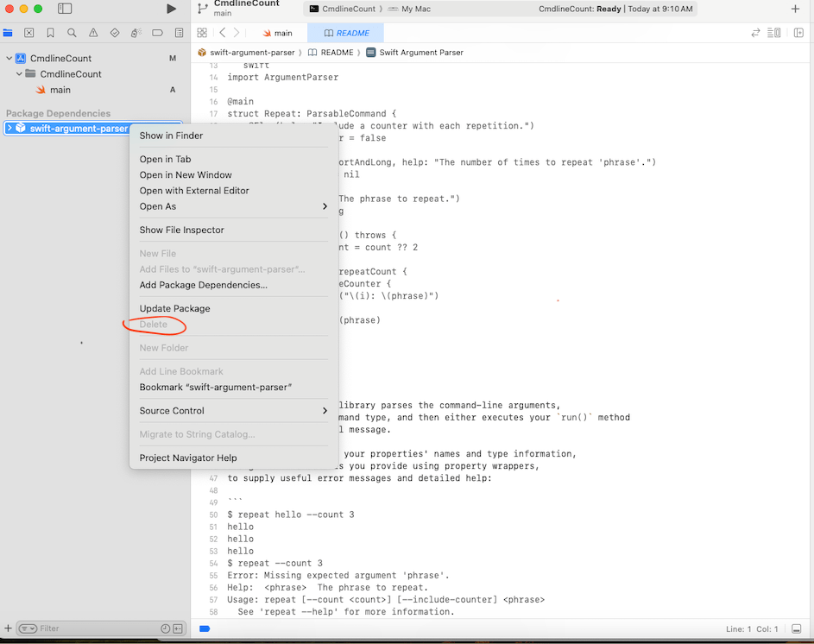The height and width of the screenshot is (644, 814).
Task: Click Swift Argument Parser breadcrumb item
Action: click(415, 53)
